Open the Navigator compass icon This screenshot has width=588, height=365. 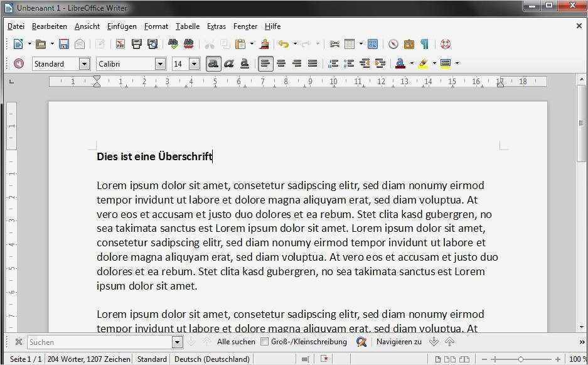coord(393,44)
